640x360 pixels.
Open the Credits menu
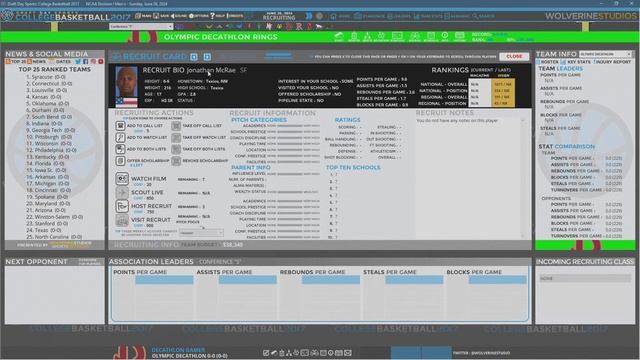235,16
